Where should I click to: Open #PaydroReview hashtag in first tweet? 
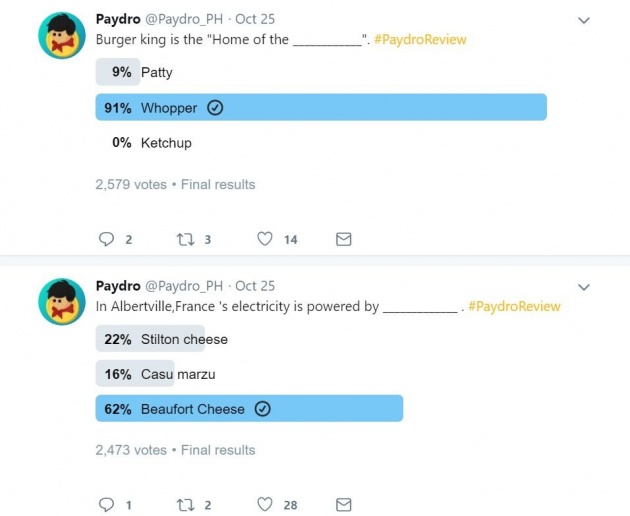click(420, 39)
